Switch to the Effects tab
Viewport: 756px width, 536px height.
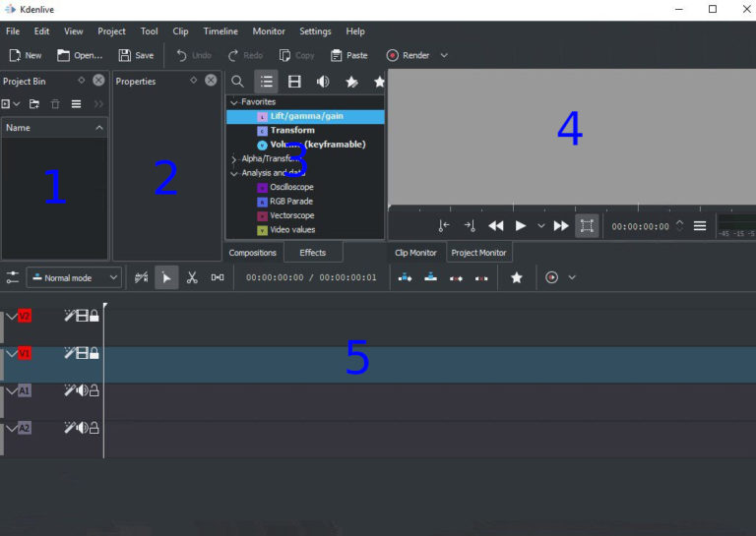[313, 253]
